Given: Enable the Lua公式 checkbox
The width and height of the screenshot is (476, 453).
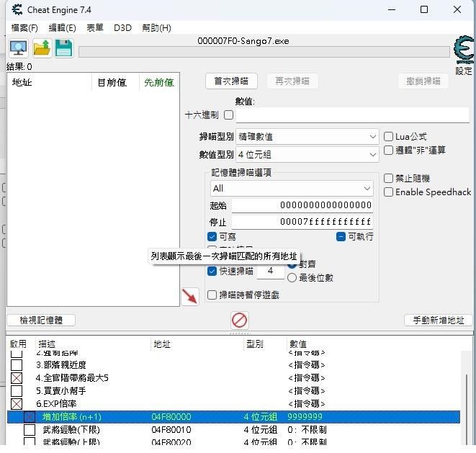Looking at the screenshot, I should click(x=388, y=136).
